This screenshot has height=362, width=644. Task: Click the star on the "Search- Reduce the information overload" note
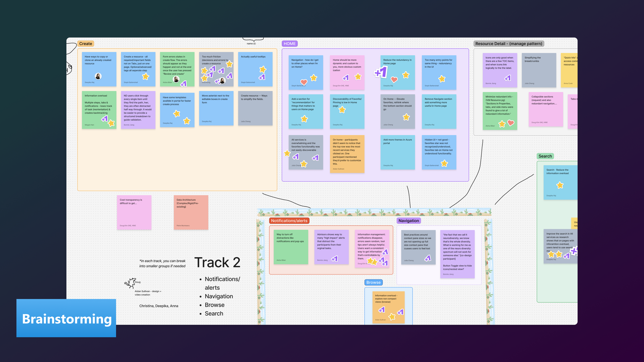pyautogui.click(x=560, y=185)
